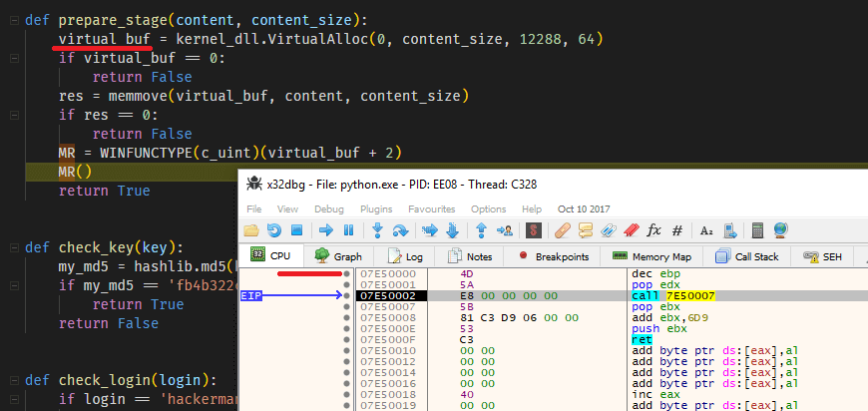Open the Debug menu
This screenshot has width=868, height=411.
[329, 209]
